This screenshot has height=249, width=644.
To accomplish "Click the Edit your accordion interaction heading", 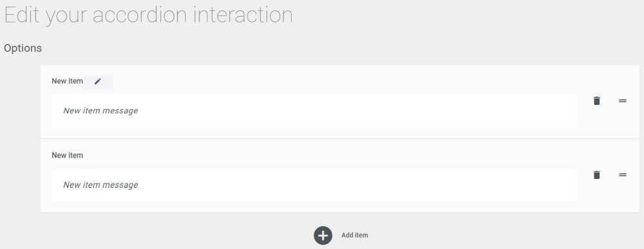I will pyautogui.click(x=148, y=15).
